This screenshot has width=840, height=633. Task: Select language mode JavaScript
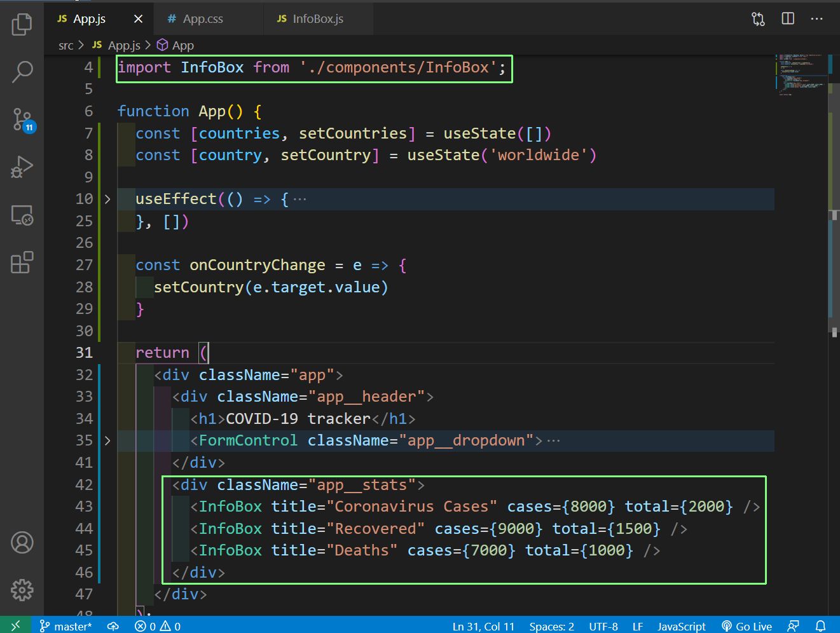(x=682, y=626)
